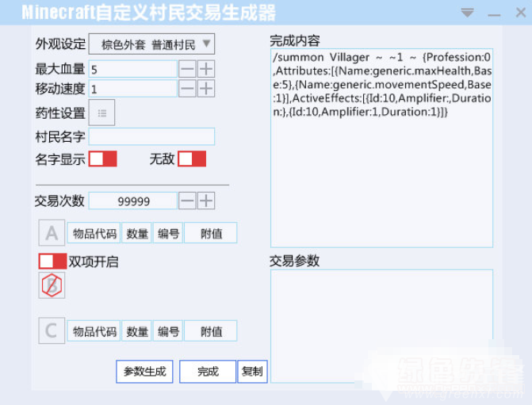The height and width of the screenshot is (405, 532).
Task: Click extra value (附值) field in row C
Action: (211, 330)
